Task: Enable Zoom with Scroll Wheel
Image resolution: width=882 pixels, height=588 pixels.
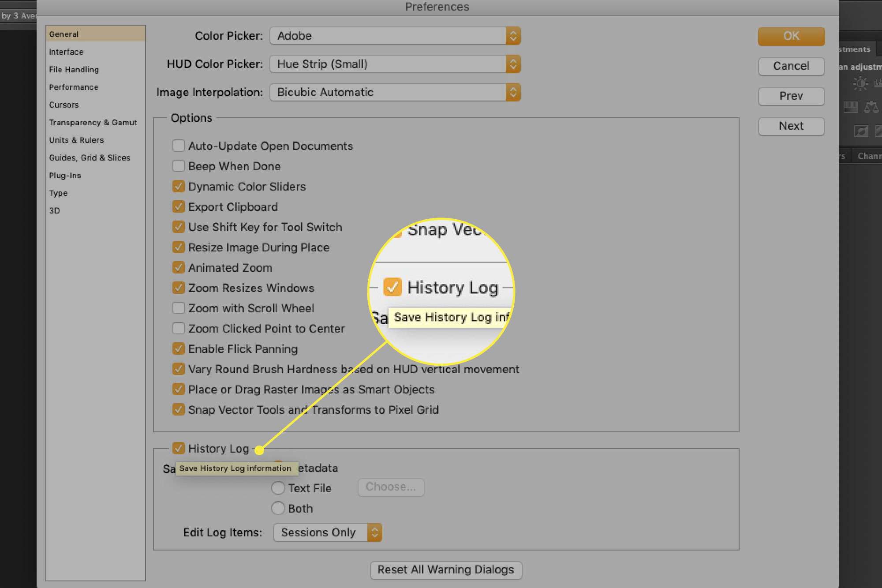Action: (x=178, y=308)
